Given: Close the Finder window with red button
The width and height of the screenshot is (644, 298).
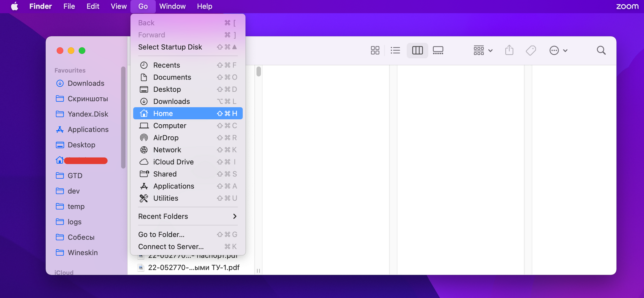Looking at the screenshot, I should coord(60,51).
